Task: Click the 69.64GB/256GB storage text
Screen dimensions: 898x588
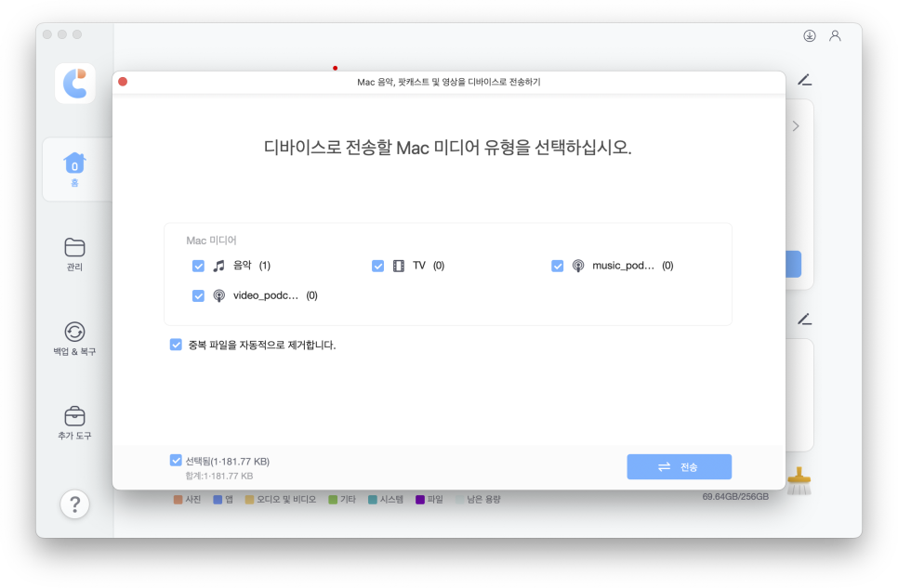Action: (x=735, y=496)
